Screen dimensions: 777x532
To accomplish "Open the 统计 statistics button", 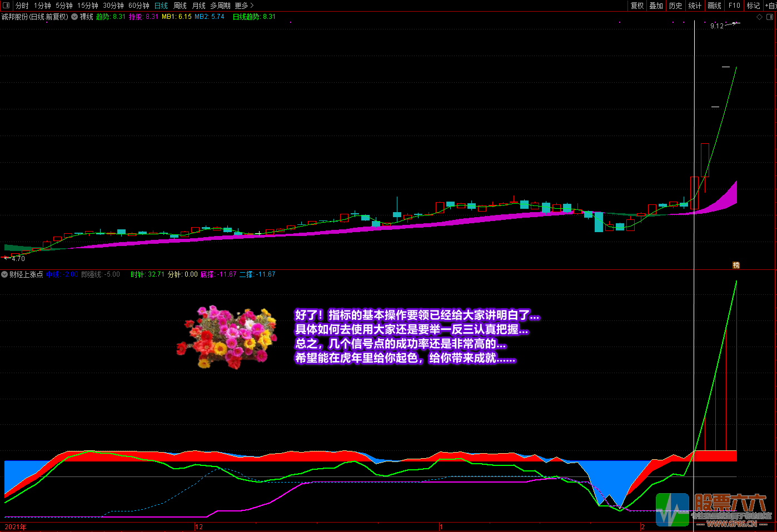I will pyautogui.click(x=695, y=6).
